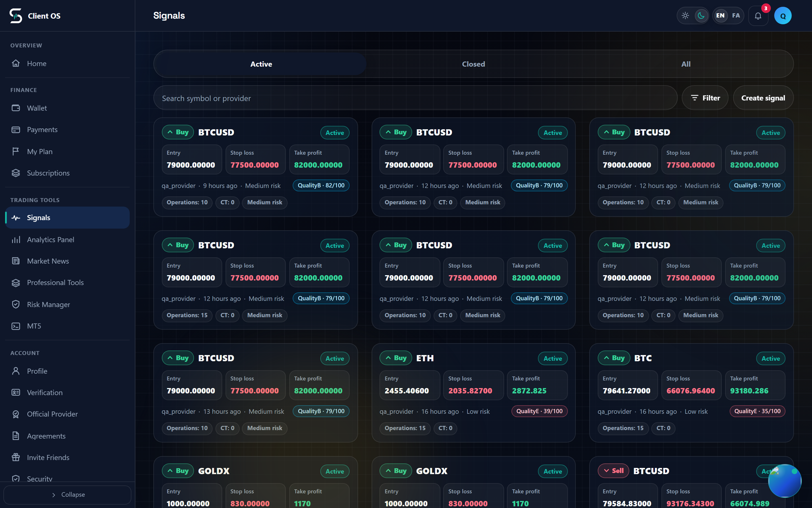812x508 pixels.
Task: Click the Invite Friends gift icon
Action: coord(16,457)
